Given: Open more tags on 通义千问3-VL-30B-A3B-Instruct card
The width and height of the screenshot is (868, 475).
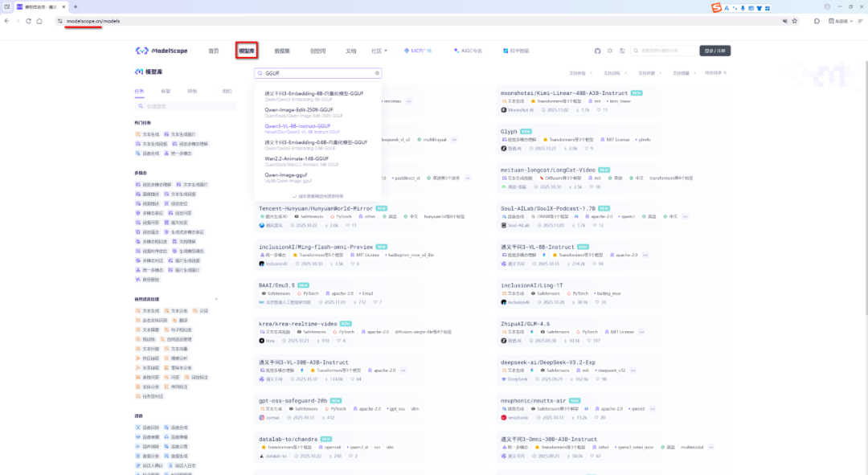Looking at the screenshot, I should 403,371.
